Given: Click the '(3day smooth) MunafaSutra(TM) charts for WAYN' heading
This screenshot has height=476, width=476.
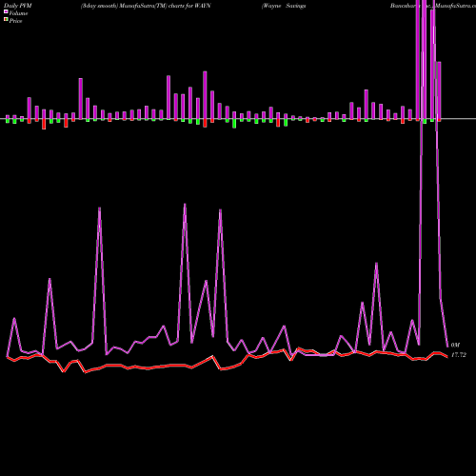Looking at the screenshot, I should click(x=146, y=6).
